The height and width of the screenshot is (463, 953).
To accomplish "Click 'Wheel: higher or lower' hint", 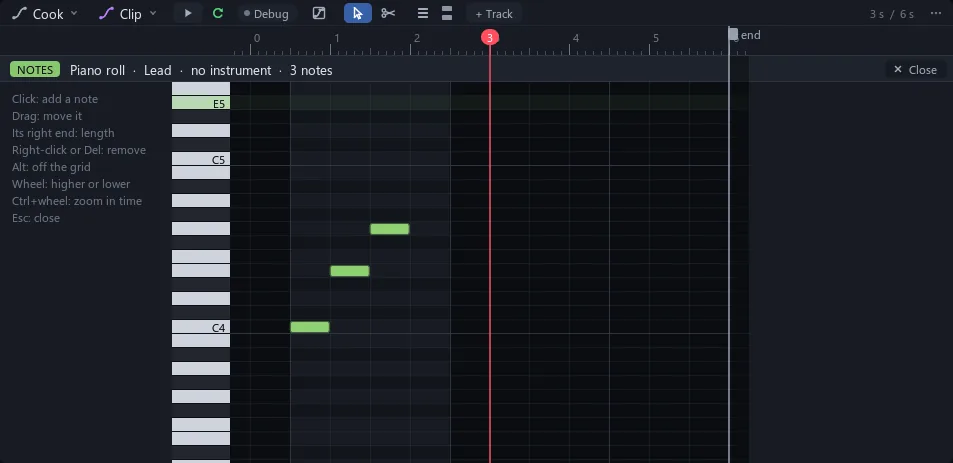I will click(x=71, y=184).
